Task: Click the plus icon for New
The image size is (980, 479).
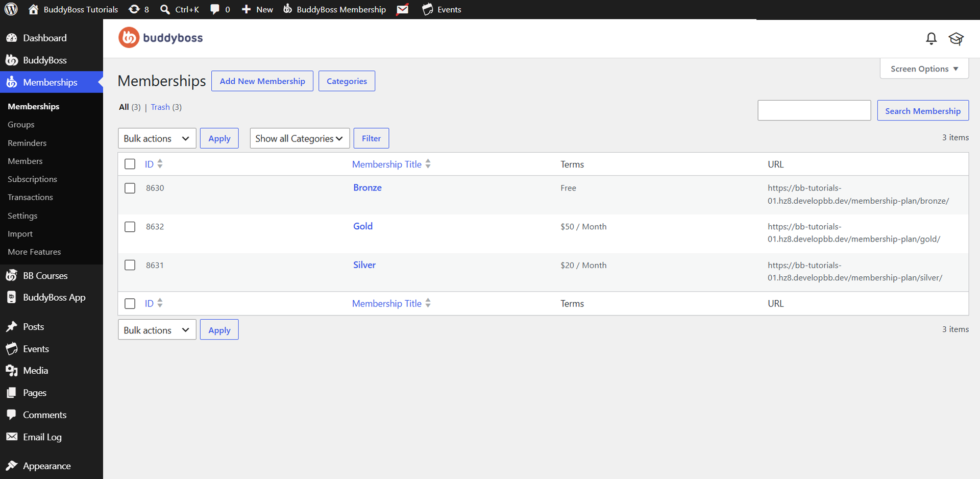Action: pyautogui.click(x=246, y=9)
